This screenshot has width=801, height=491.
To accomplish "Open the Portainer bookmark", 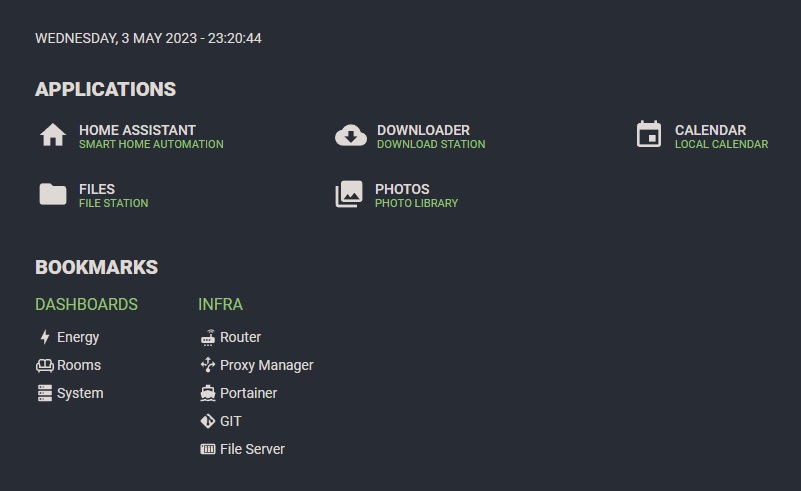I will (249, 393).
